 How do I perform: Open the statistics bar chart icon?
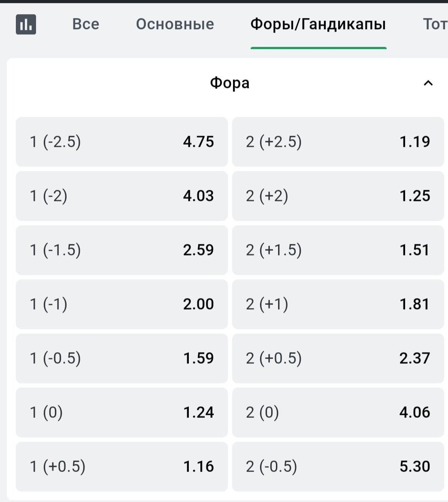(x=26, y=24)
